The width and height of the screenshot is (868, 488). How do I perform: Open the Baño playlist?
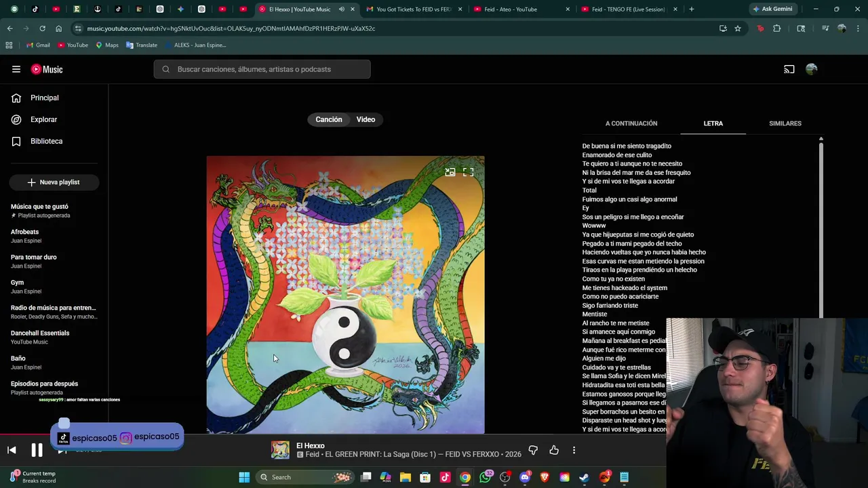click(x=54, y=363)
